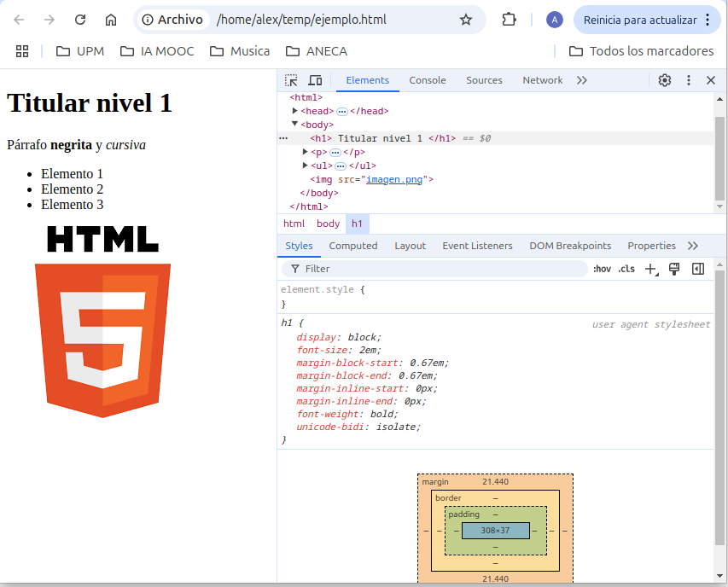The width and height of the screenshot is (728, 587).
Task: Open the IA MOOC bookmarks folder
Action: (157, 51)
